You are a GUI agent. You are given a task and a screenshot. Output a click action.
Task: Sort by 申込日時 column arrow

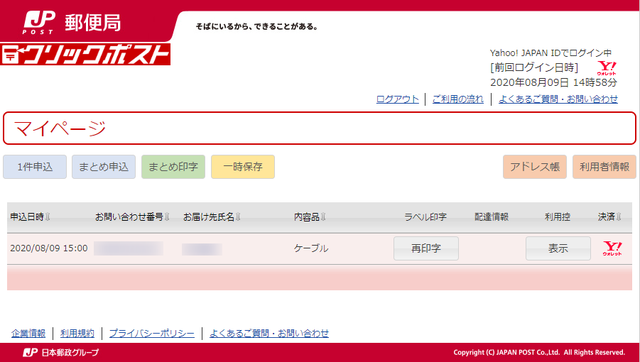coord(48,217)
